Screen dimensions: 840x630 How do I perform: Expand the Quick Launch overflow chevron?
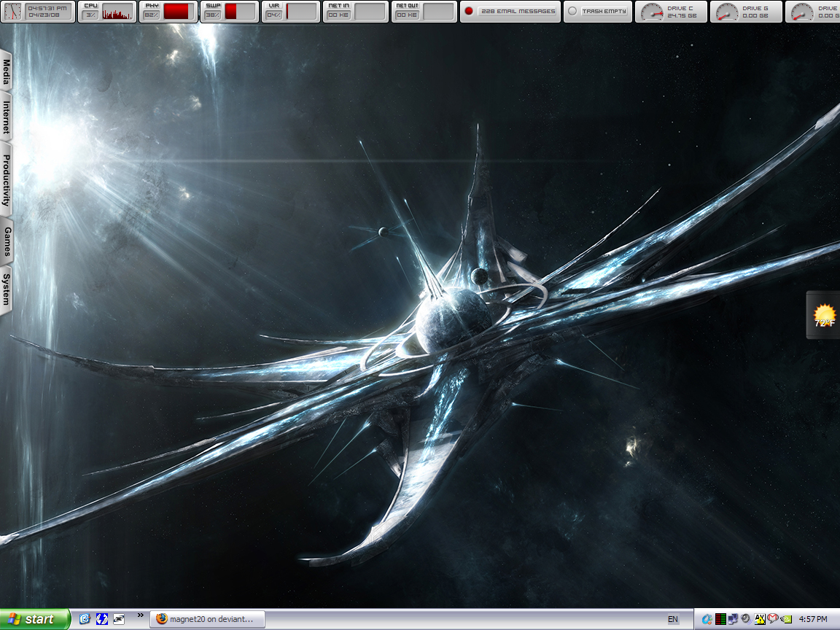140,615
